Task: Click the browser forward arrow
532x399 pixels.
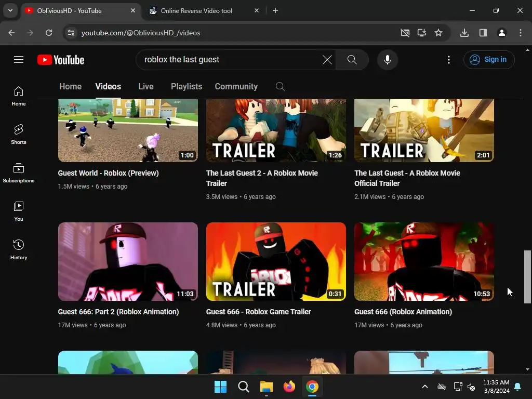Action: (x=30, y=33)
